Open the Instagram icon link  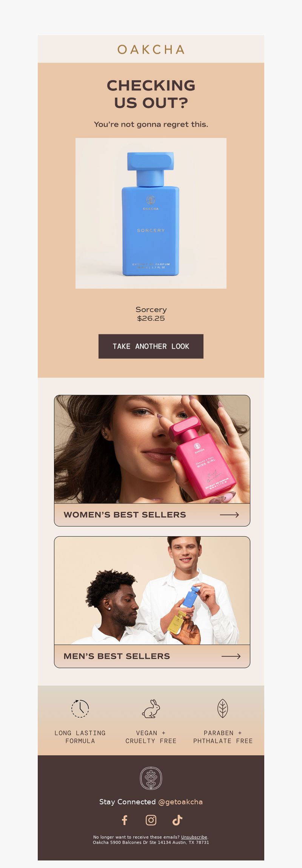(x=151, y=820)
